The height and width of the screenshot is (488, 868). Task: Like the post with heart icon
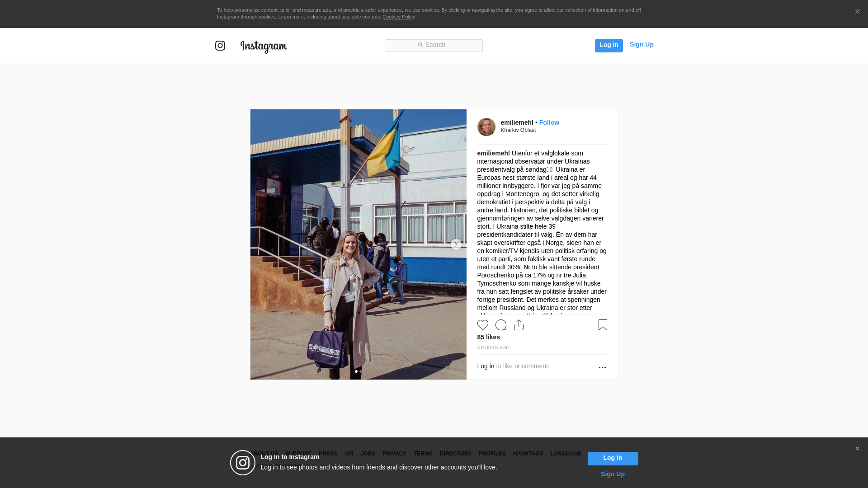point(483,325)
